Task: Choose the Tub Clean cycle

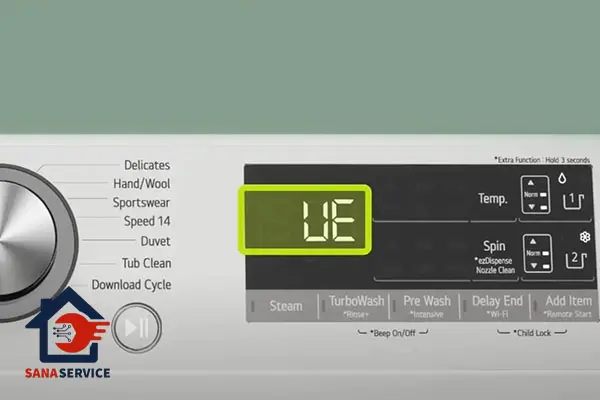Action: (x=145, y=263)
